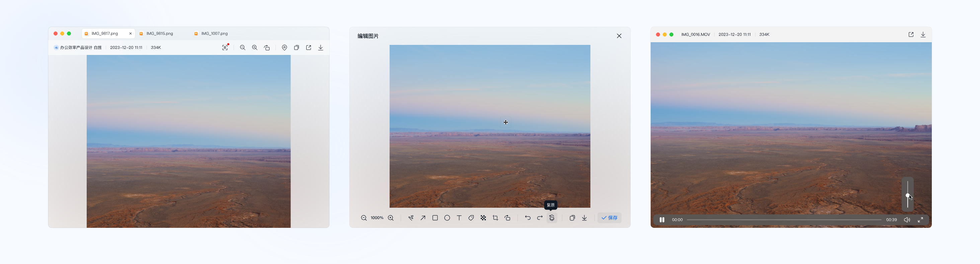Image resolution: width=980 pixels, height=264 pixels.
Task: Close the IMG_9817.png tab
Action: point(131,34)
